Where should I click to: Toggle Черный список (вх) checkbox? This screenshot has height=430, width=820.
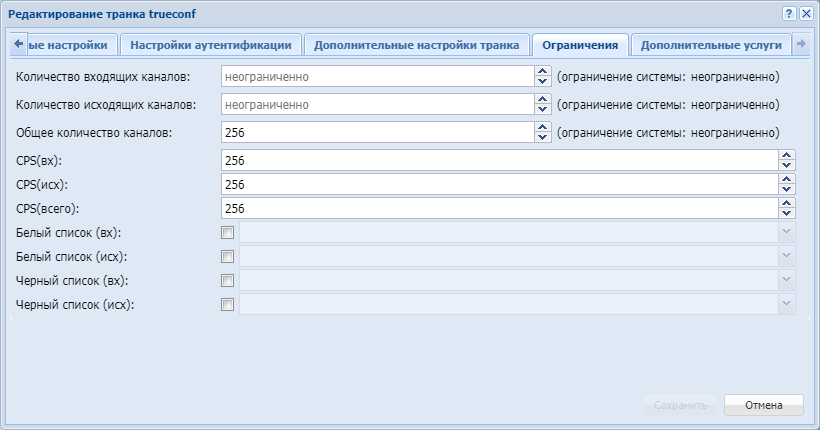tap(228, 281)
